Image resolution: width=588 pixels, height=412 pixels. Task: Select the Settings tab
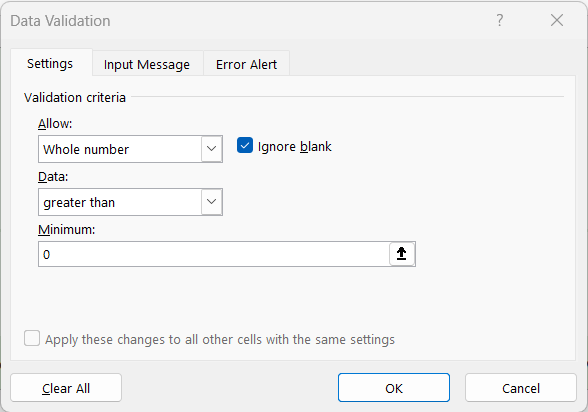pos(50,63)
